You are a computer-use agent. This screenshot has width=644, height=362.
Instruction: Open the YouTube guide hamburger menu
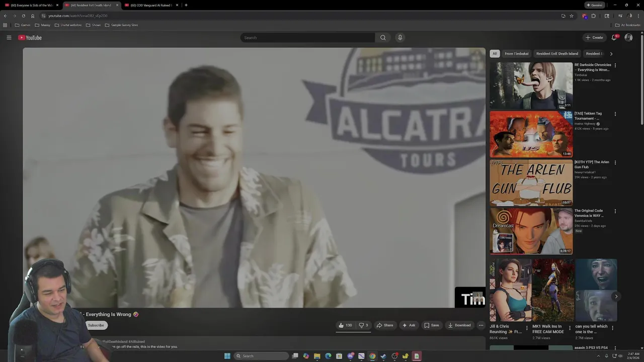point(9,38)
